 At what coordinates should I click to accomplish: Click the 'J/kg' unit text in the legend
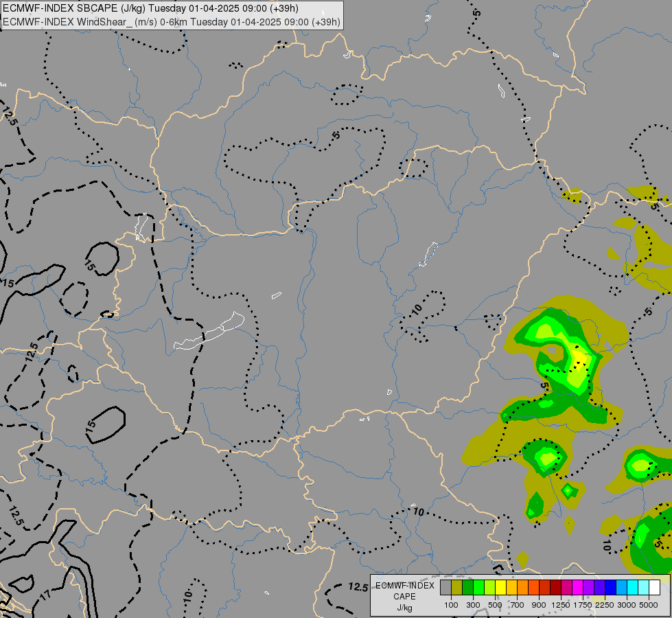point(404,608)
